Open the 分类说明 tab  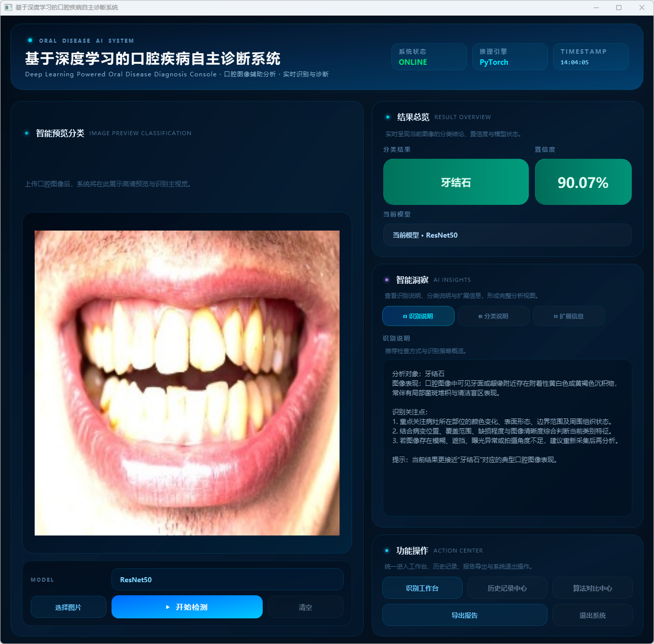[493, 316]
